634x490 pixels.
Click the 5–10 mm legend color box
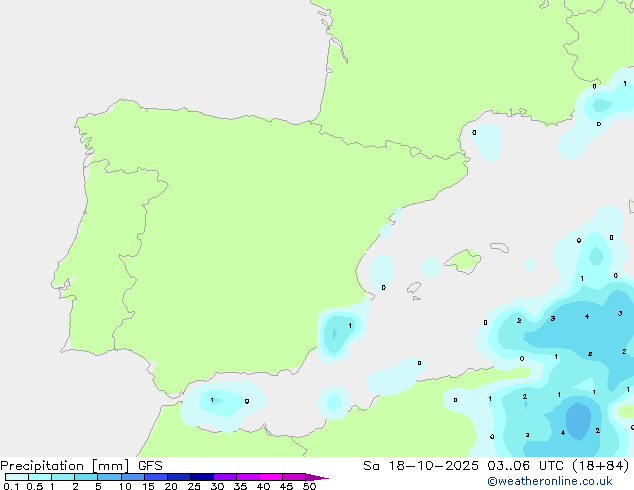109,477
